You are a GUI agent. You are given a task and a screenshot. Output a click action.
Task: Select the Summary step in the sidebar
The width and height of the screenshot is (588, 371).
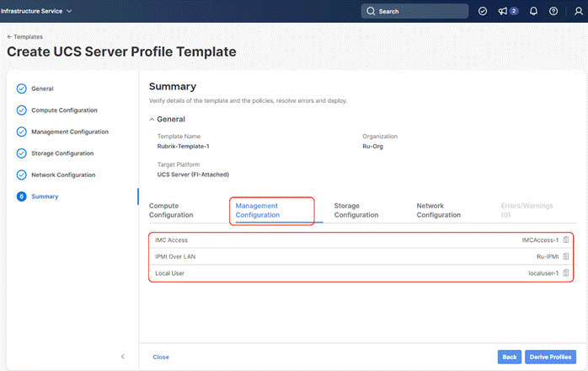pos(45,196)
